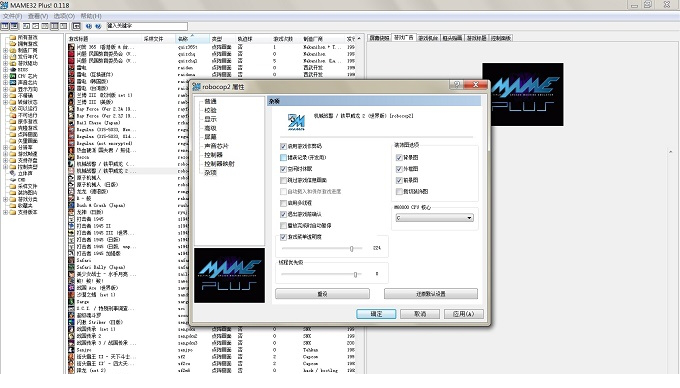Image resolution: width=680 pixels, height=388 pixels.
Task: Switch to the 游戏标题 picture tab
Action: [x=477, y=38]
